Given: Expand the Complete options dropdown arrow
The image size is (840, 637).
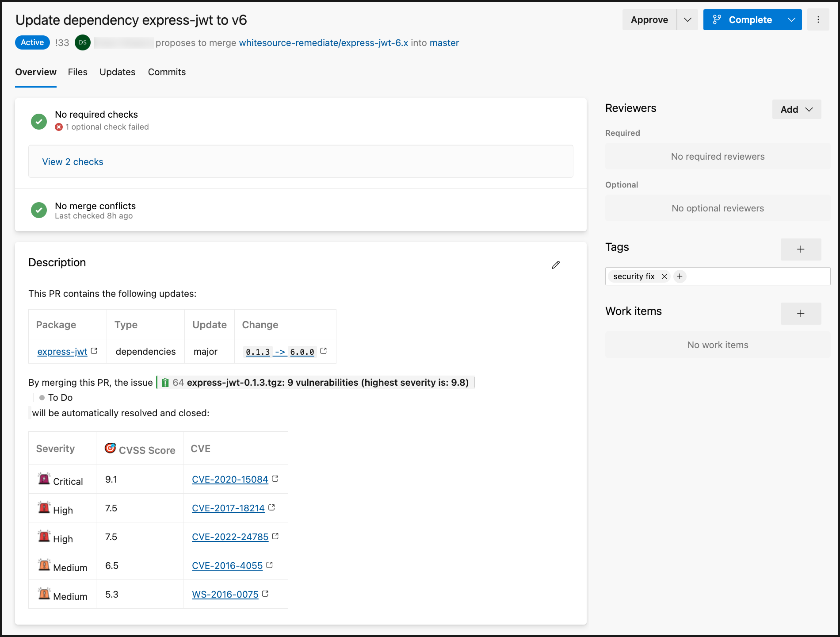Looking at the screenshot, I should (x=791, y=20).
